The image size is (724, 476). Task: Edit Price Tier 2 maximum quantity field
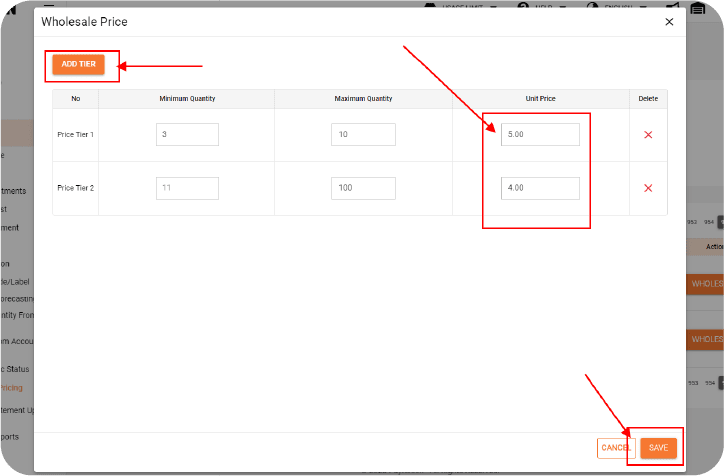coord(363,188)
